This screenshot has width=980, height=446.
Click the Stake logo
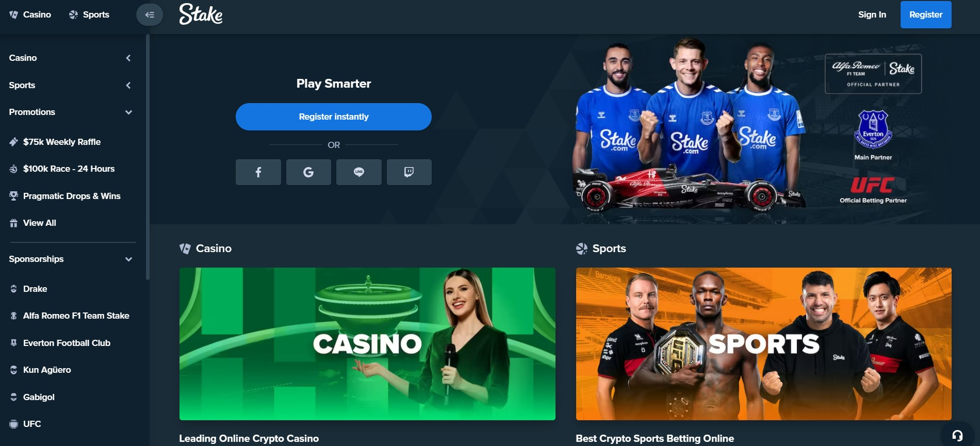201,14
